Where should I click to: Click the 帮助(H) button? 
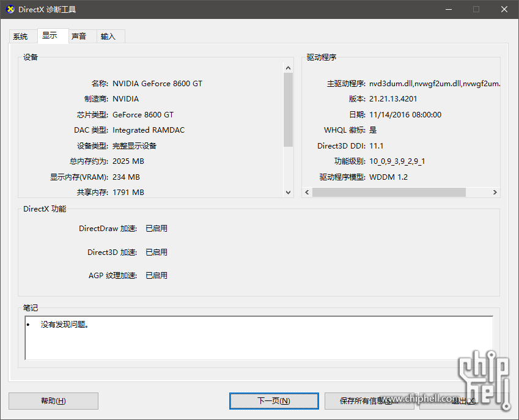point(53,401)
